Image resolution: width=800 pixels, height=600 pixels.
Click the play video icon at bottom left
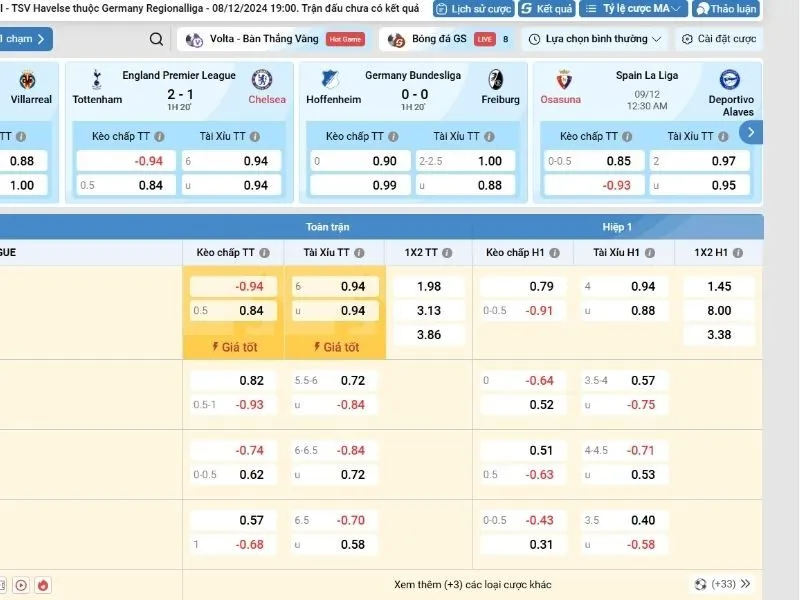coord(20,585)
